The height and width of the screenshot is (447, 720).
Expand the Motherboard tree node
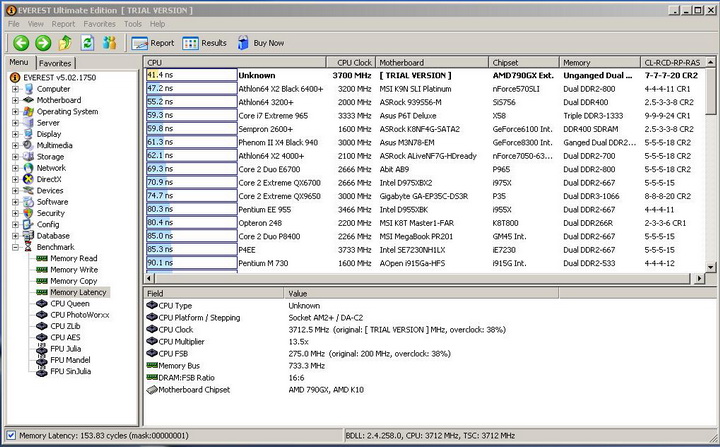pos(15,100)
